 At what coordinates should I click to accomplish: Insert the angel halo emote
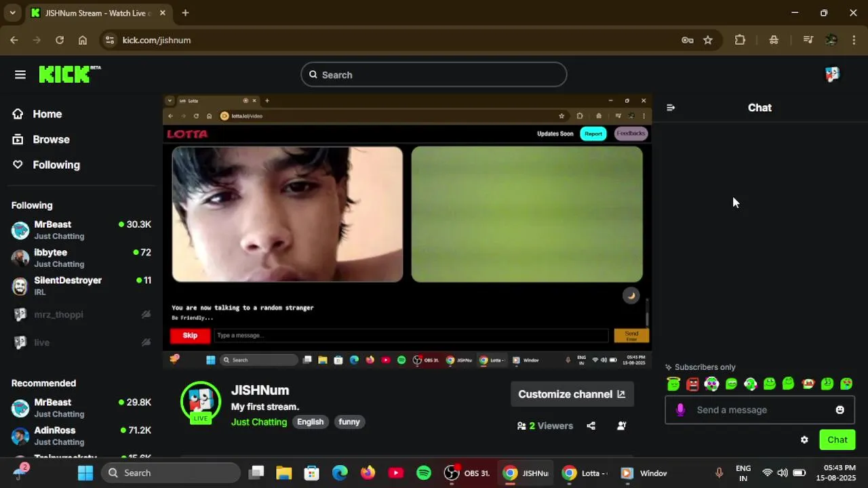point(673,384)
